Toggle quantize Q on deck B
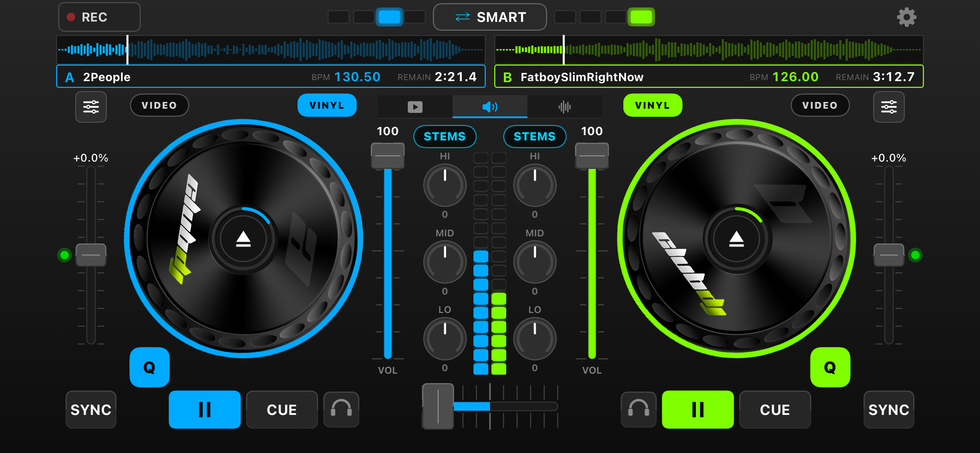The image size is (980, 453). (x=830, y=367)
